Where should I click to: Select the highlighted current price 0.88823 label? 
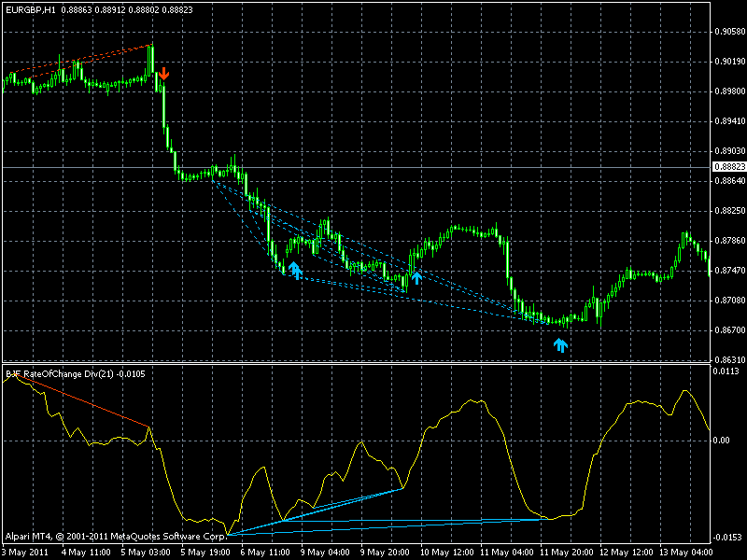[729, 167]
